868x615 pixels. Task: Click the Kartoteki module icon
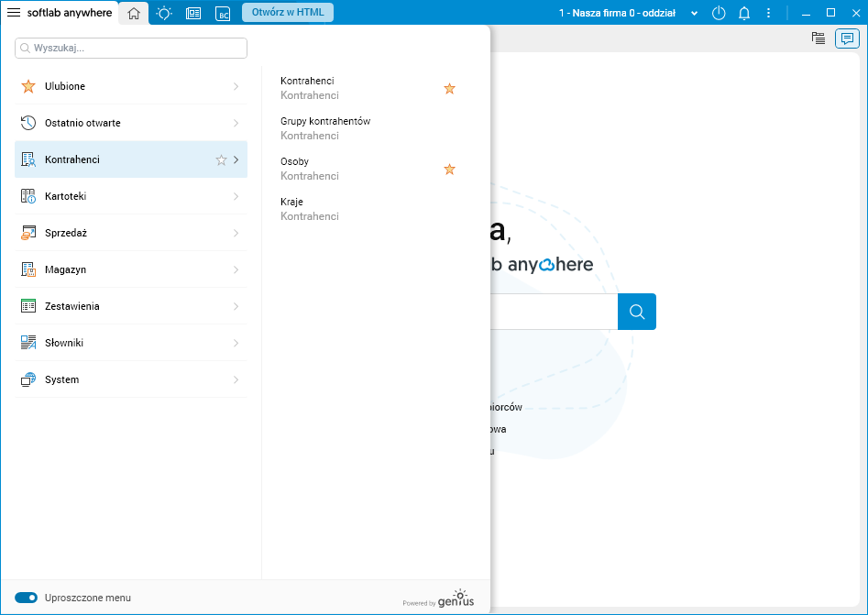click(28, 196)
